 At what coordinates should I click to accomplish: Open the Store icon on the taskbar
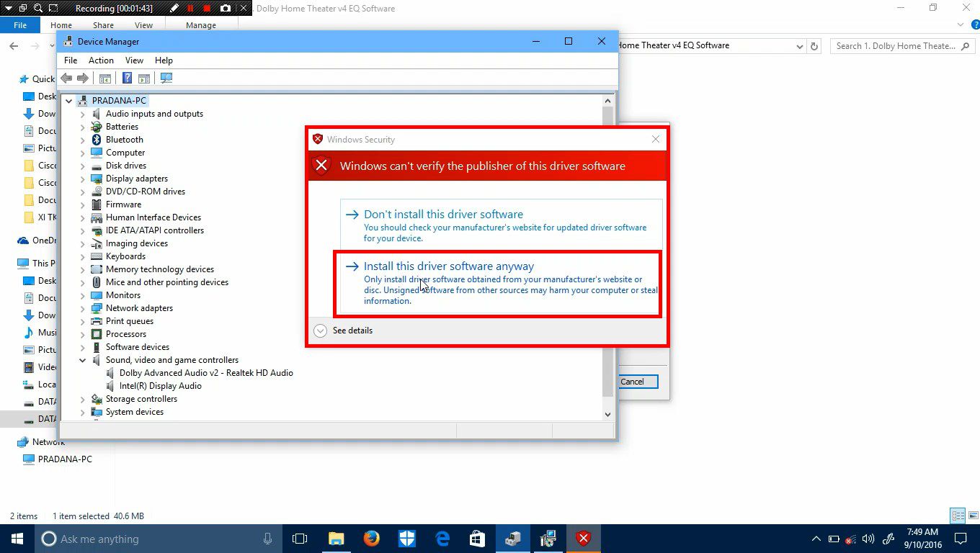click(478, 538)
